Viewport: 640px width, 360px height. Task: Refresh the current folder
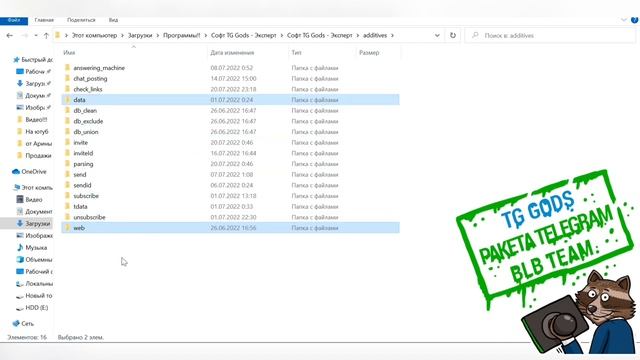coord(453,36)
